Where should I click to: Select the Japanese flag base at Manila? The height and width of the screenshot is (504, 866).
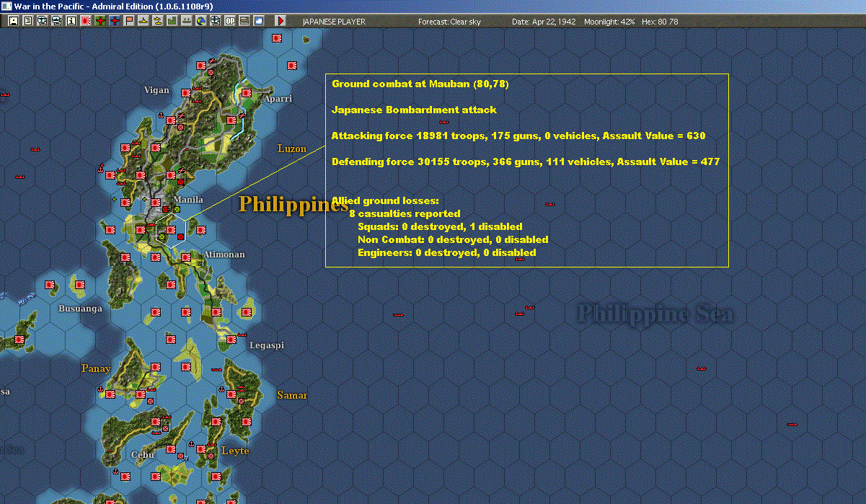pos(156,203)
